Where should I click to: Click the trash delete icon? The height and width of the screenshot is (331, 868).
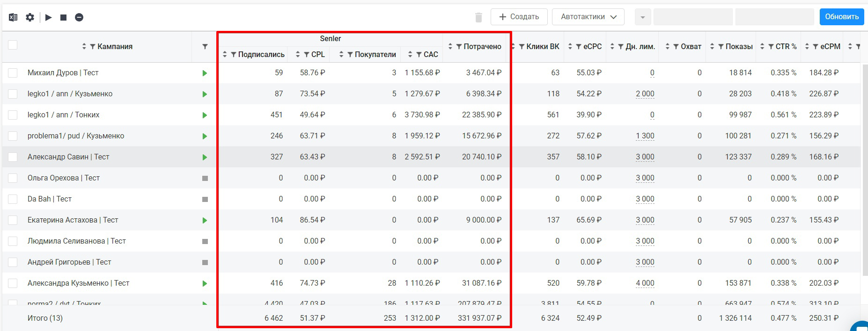(x=478, y=17)
